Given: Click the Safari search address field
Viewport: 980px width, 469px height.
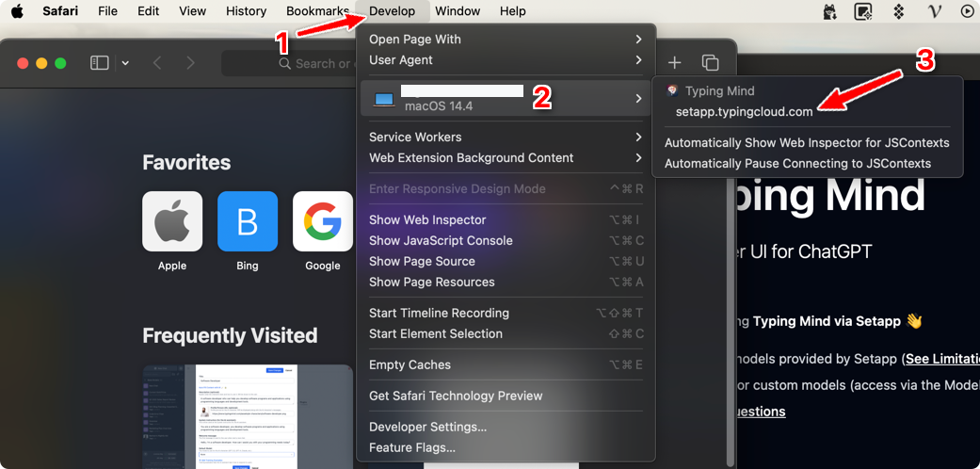Looking at the screenshot, I should 289,63.
